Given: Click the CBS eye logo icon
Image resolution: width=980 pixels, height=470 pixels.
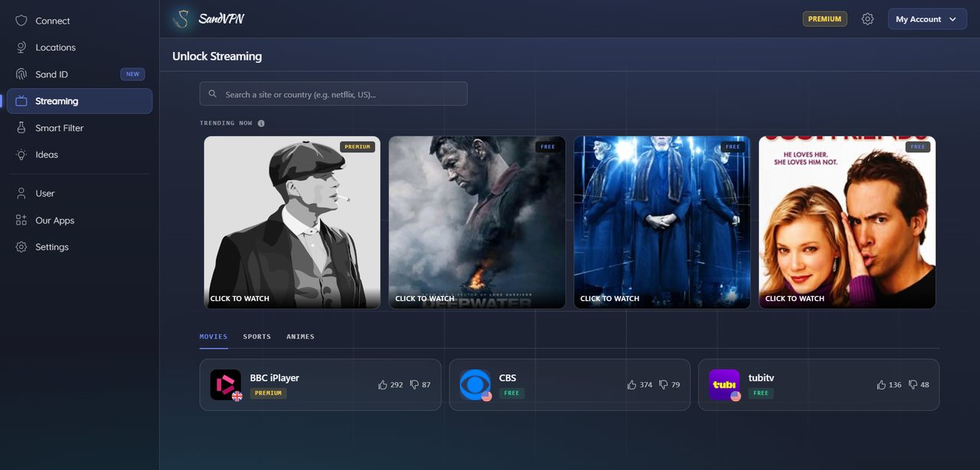Looking at the screenshot, I should (475, 385).
